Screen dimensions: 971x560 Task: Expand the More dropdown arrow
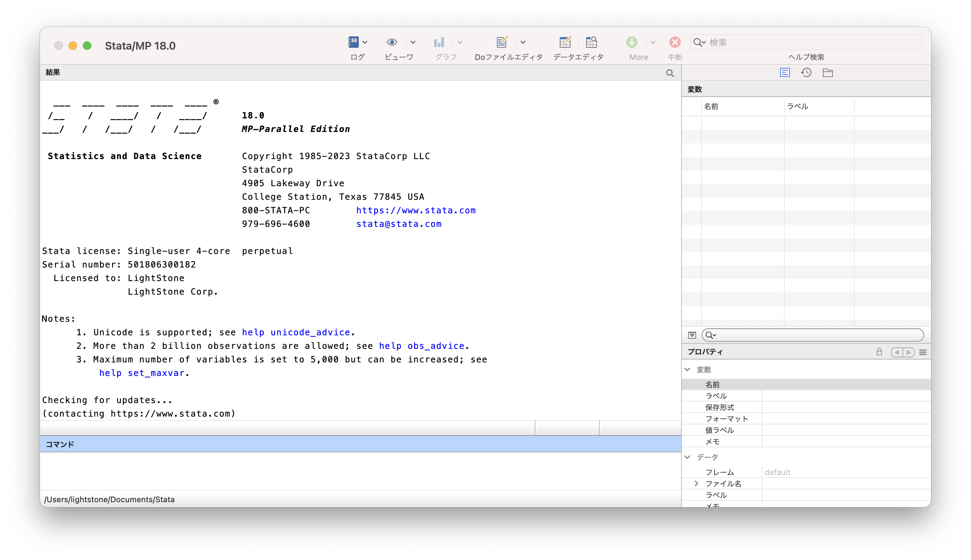pos(652,42)
